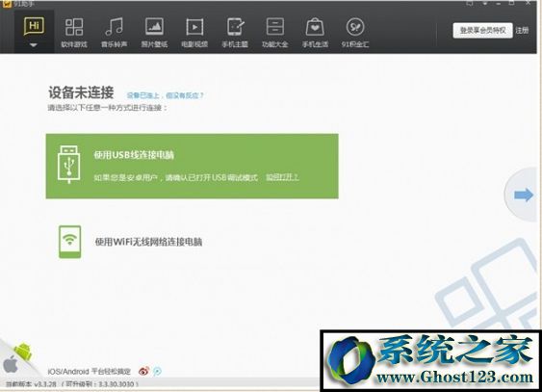The height and width of the screenshot is (392, 542).
Task: Click 当前版本 v3.3.28 version text
Action: point(31,384)
